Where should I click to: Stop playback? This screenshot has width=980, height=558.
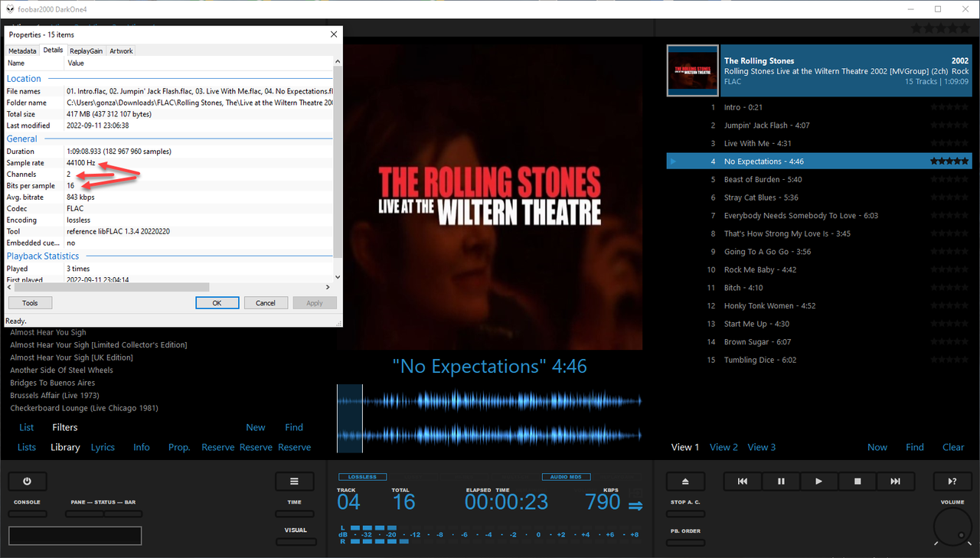click(857, 481)
